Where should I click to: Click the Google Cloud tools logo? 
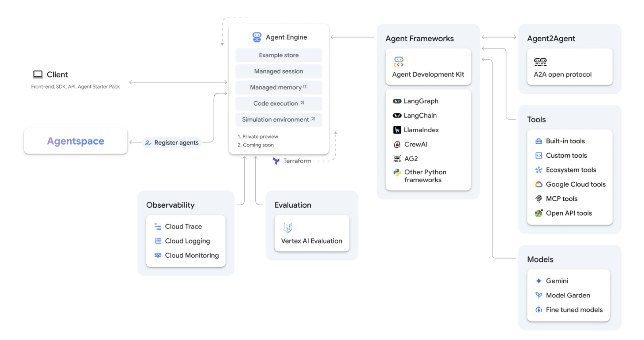[539, 184]
